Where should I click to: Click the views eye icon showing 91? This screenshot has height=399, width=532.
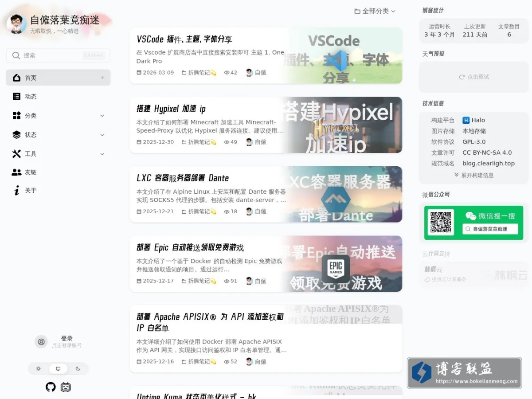click(227, 281)
